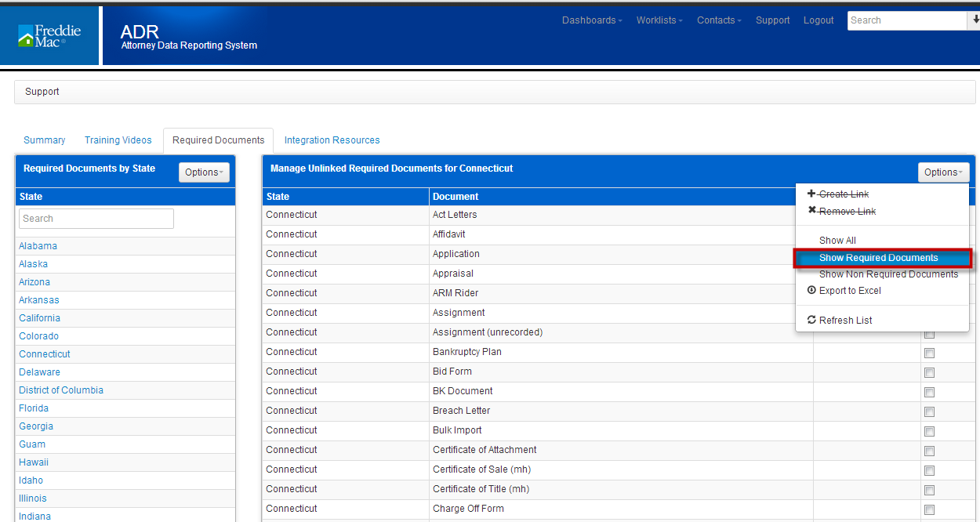Open the Guam state link

[x=32, y=444]
